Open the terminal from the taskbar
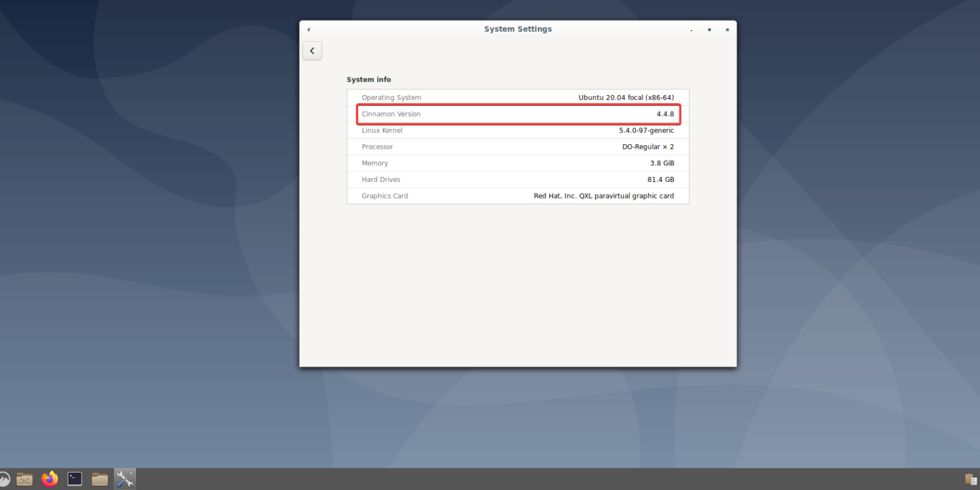This screenshot has width=980, height=490. 75,479
